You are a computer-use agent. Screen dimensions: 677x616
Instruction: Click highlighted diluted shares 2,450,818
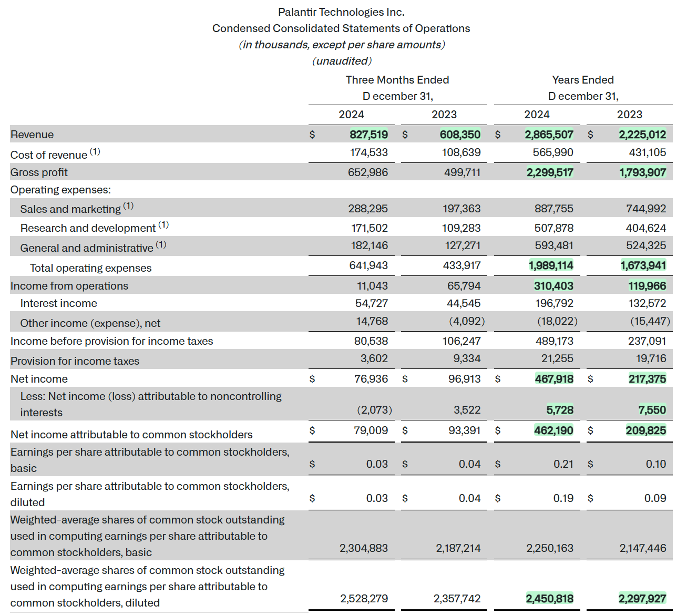(x=550, y=599)
